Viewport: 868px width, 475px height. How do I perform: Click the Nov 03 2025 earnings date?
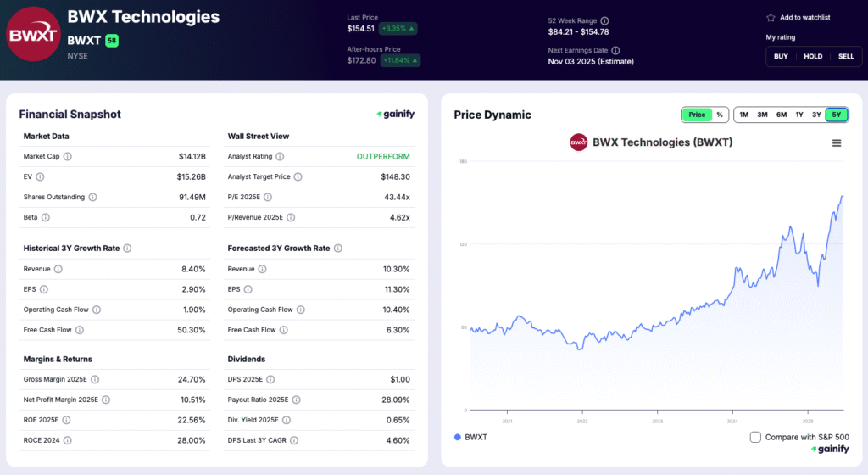pos(591,61)
